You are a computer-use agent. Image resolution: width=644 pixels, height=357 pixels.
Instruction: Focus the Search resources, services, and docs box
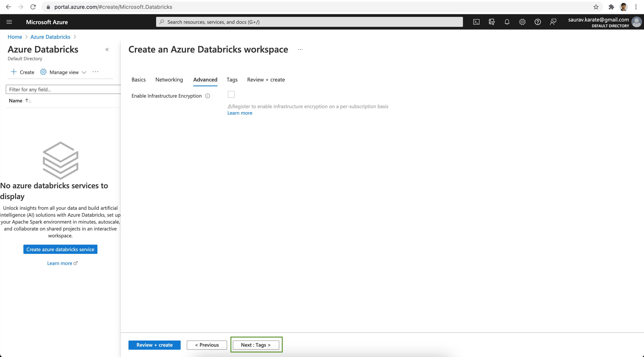coord(309,22)
